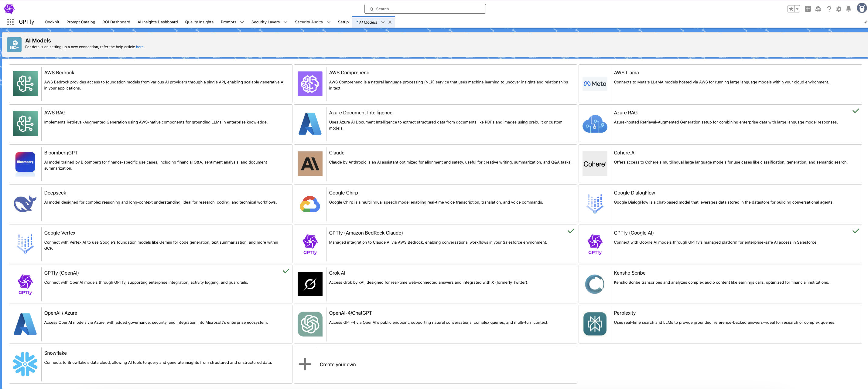Open the Grok AI card title
868x389 pixels.
pyautogui.click(x=337, y=273)
